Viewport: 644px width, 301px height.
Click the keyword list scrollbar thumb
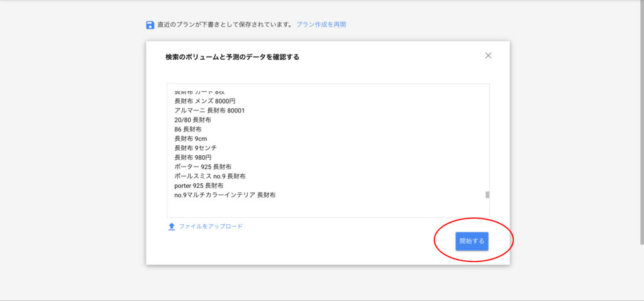click(487, 195)
